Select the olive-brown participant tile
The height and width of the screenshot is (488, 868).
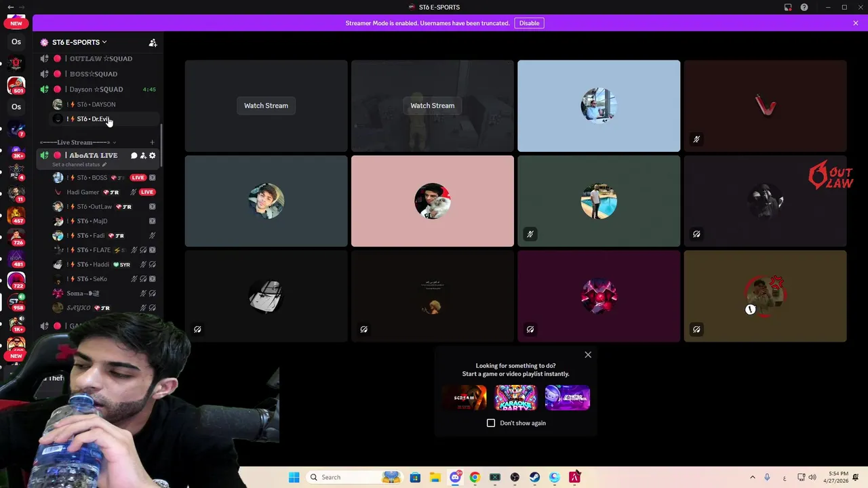[x=765, y=296]
